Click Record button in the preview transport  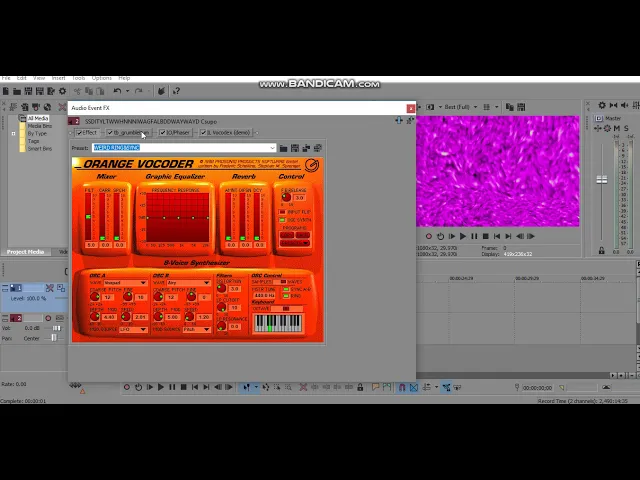(x=429, y=236)
